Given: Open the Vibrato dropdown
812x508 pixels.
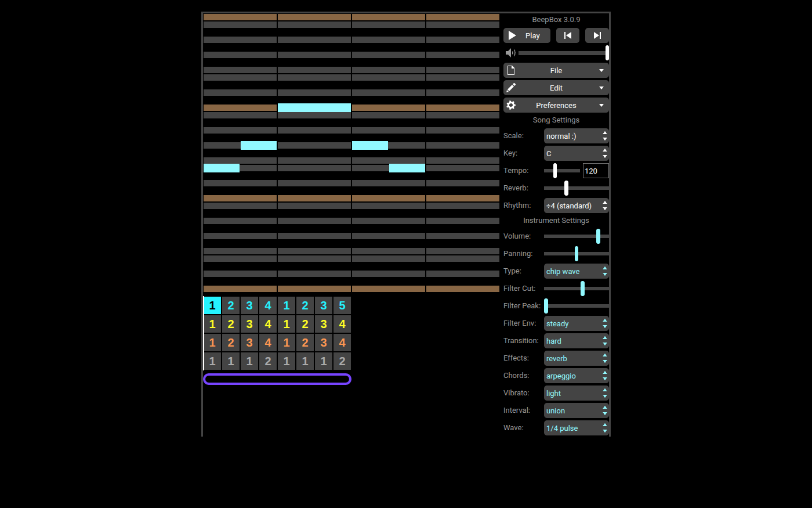Looking at the screenshot, I should (577, 393).
